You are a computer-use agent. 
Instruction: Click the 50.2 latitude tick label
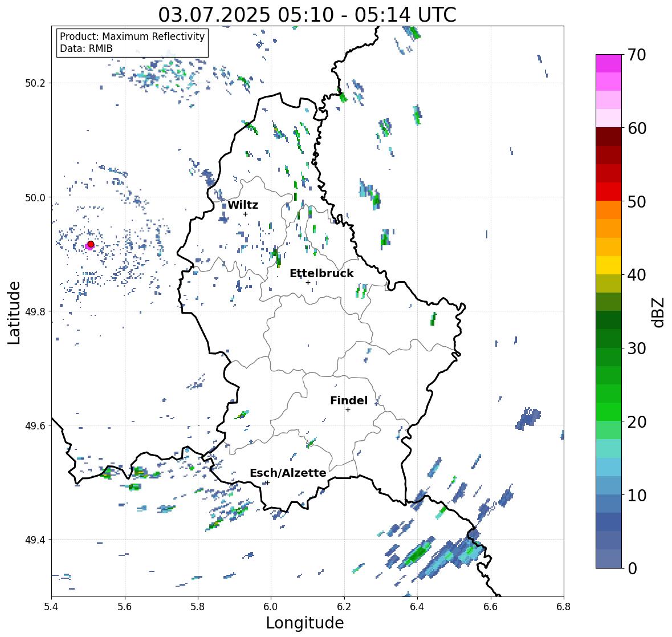[x=36, y=83]
